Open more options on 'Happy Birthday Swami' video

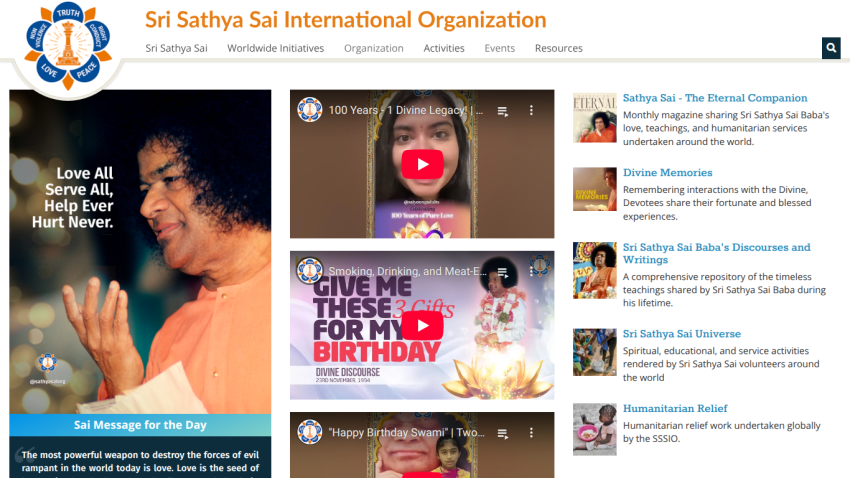point(531,432)
